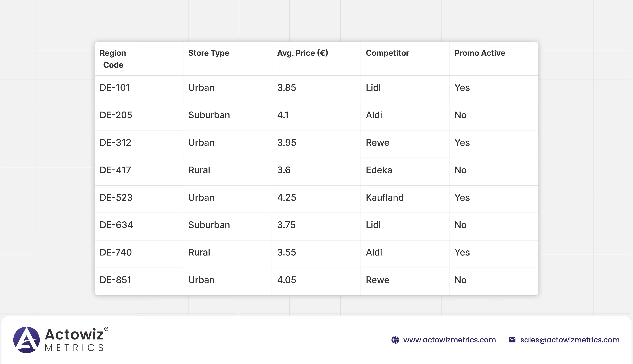Select the 4.25 average price cell
Screen dimensions: 633x364
point(286,198)
